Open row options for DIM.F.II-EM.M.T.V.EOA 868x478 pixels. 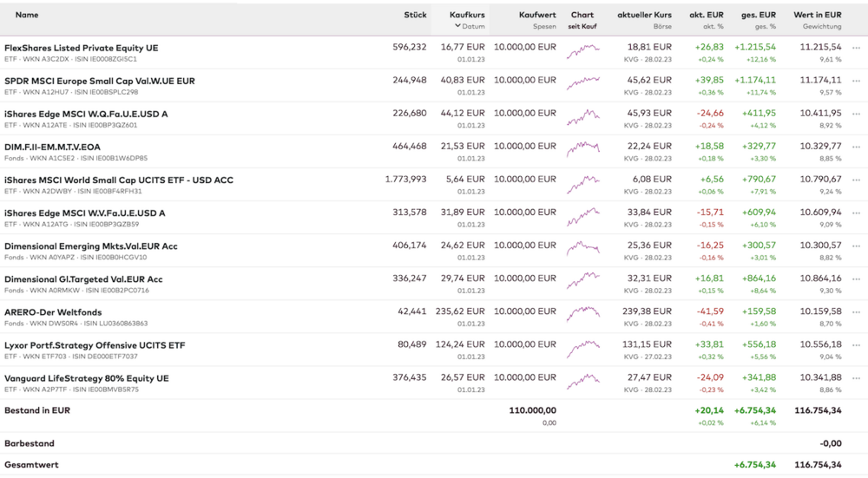coord(857,147)
